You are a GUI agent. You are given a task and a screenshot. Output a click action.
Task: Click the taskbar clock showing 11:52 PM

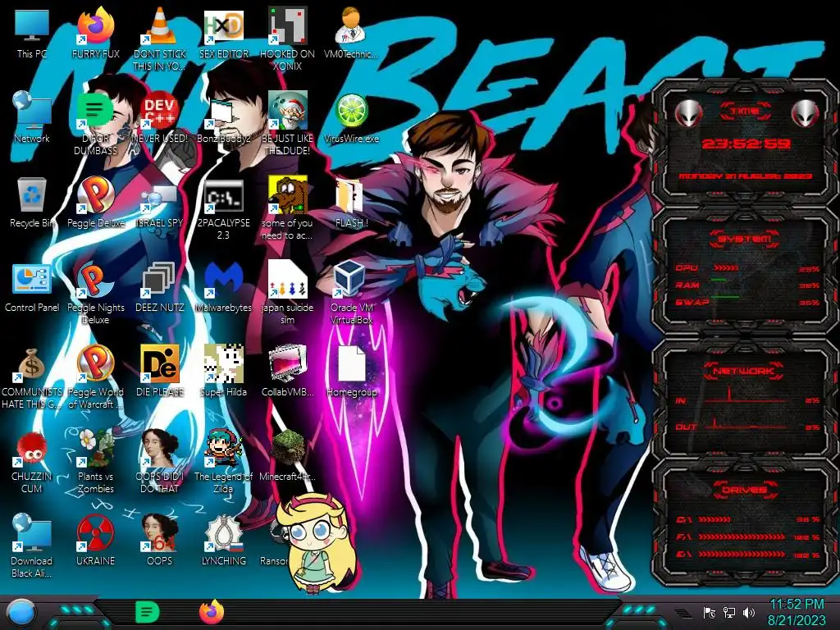coord(797,612)
